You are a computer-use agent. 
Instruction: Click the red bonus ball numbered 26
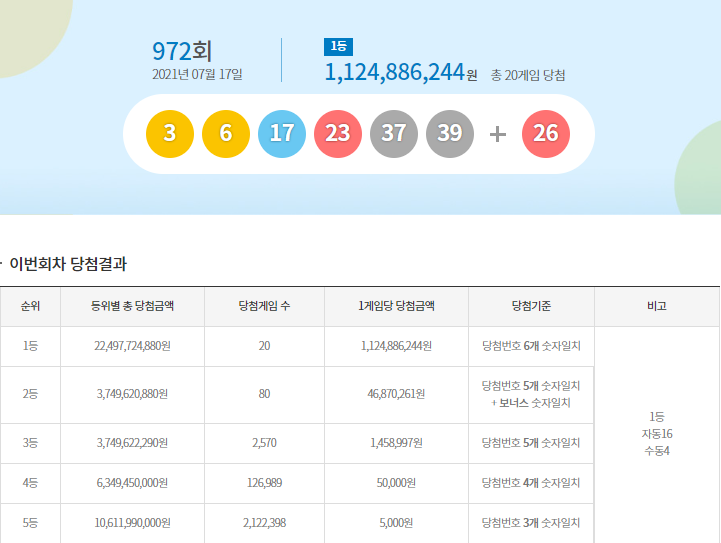coord(546,134)
